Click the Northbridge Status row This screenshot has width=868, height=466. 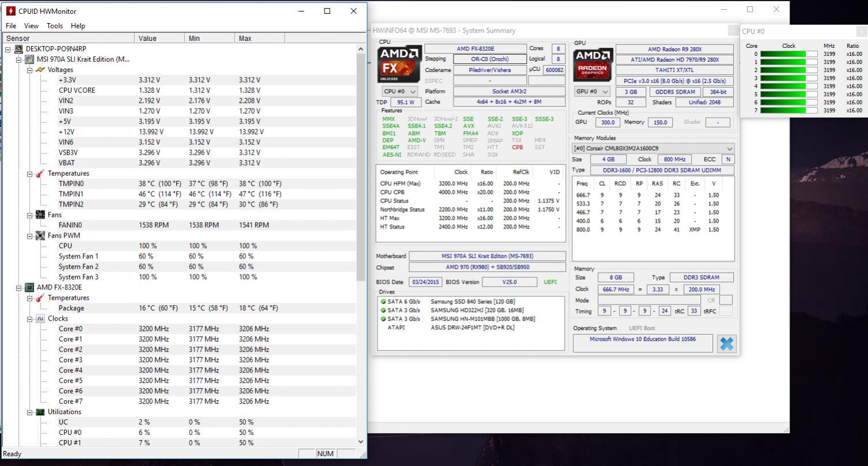coord(470,209)
